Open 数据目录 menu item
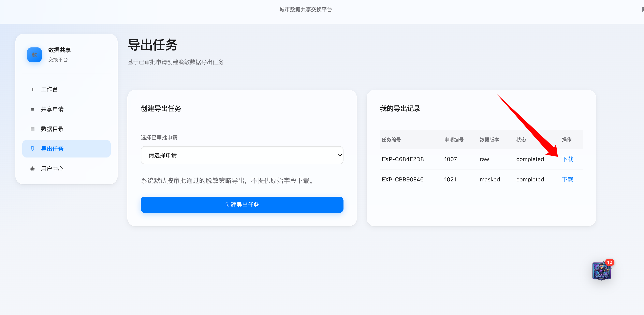 tap(66, 129)
